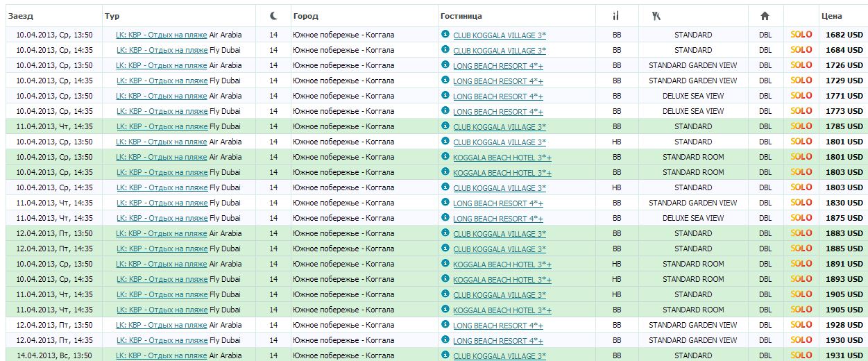
Task: Click the Гостиница column header
Action: (x=461, y=16)
